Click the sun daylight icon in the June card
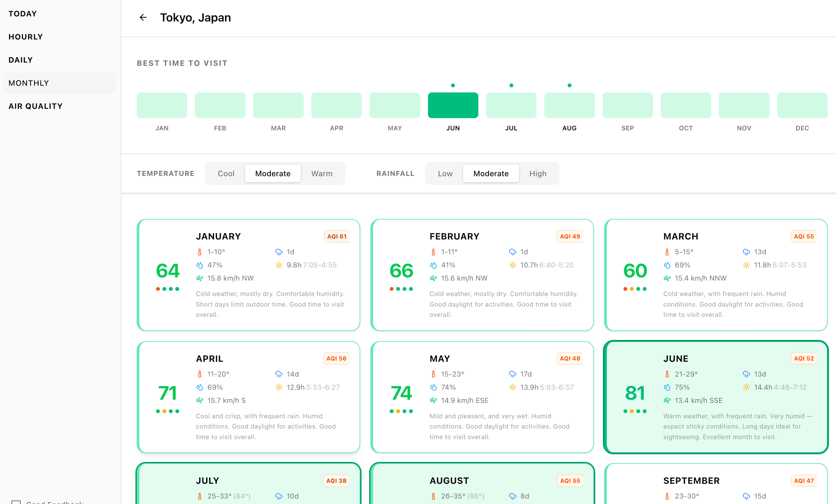This screenshot has height=504, width=836. click(x=746, y=387)
